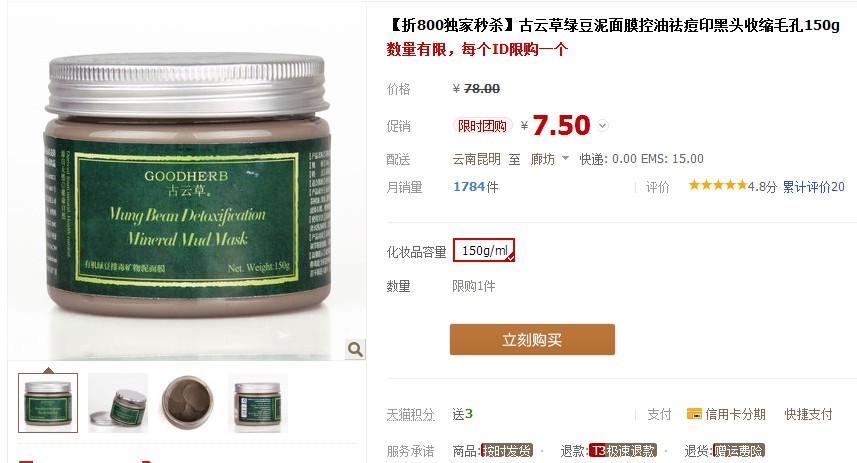Open the 累计评价20 reviews link
This screenshot has height=463, width=857.
[x=813, y=187]
